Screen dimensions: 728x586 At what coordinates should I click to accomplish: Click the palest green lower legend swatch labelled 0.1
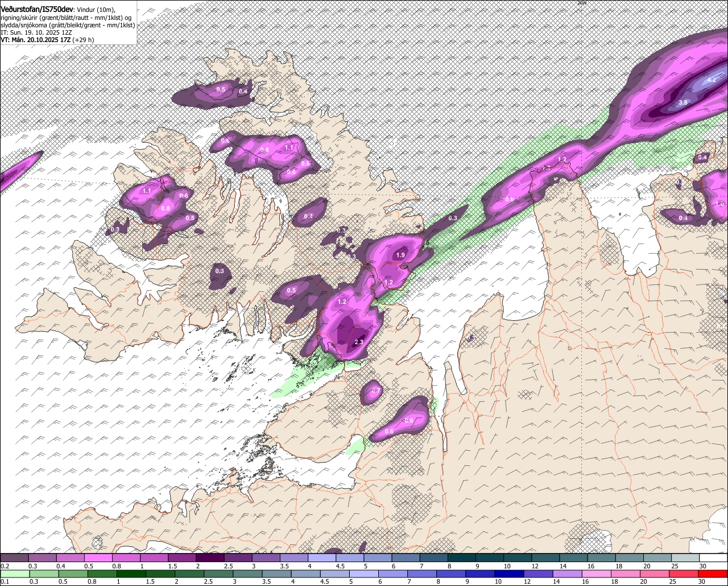pyautogui.click(x=14, y=574)
